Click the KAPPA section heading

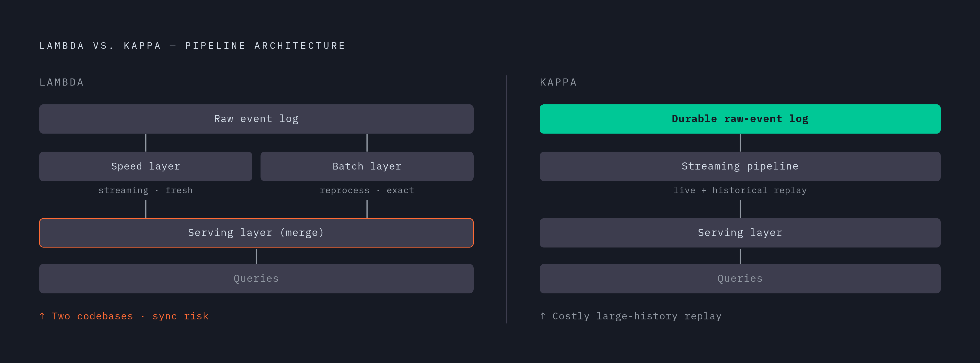point(558,82)
